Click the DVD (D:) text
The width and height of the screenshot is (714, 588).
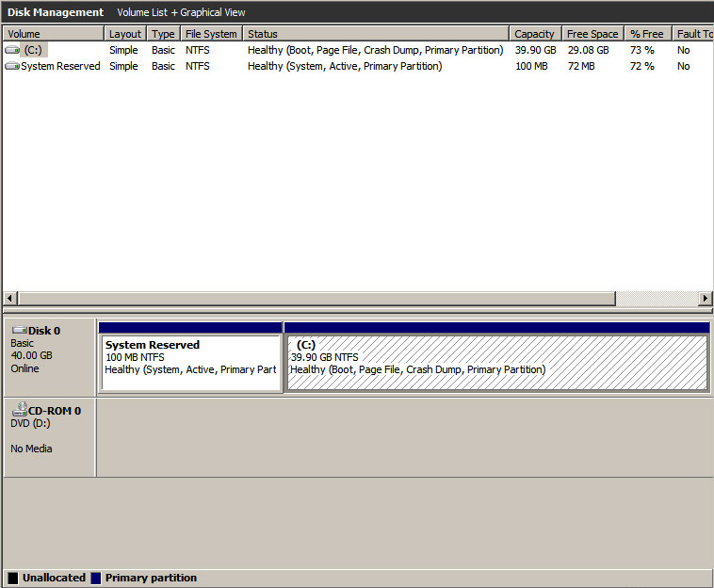point(30,423)
